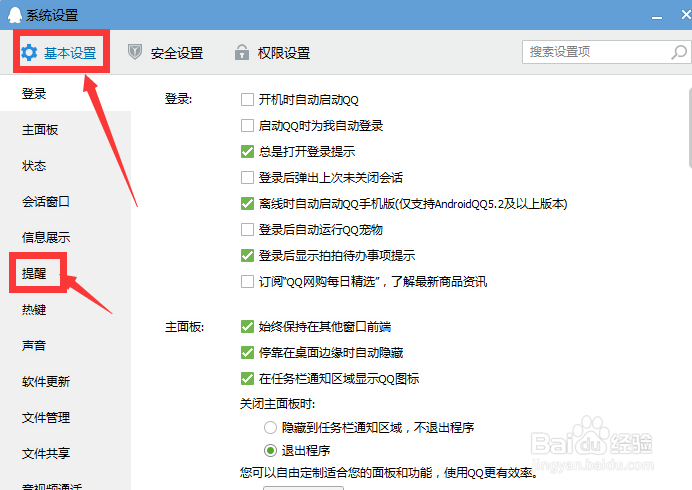Select the 退出程序 radio button
The image size is (692, 490).
pyautogui.click(x=270, y=450)
